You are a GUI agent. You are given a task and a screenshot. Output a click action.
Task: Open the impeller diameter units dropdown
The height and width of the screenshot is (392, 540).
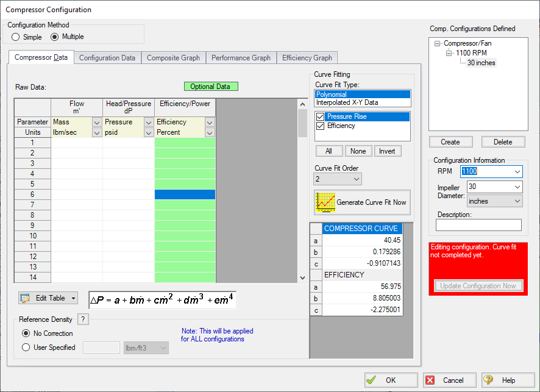tap(517, 201)
